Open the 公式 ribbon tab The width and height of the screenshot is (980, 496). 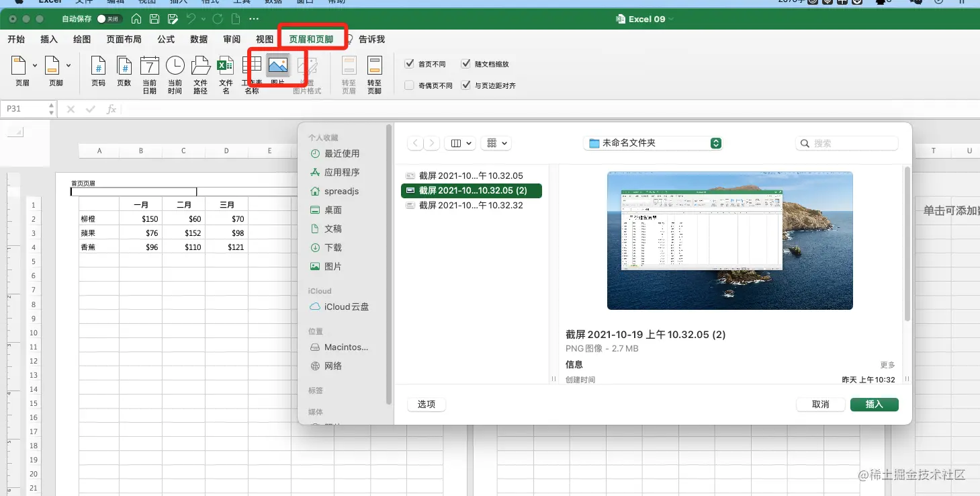coord(166,40)
